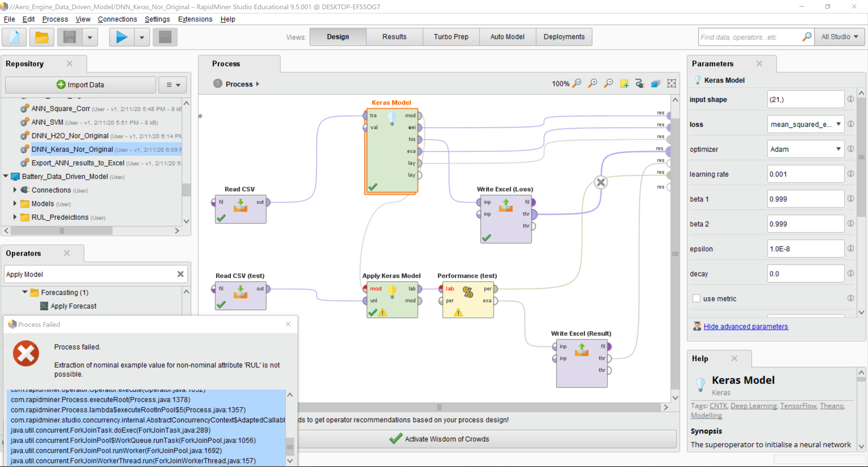Switch to the Results view
The image size is (868, 467).
coord(394,37)
